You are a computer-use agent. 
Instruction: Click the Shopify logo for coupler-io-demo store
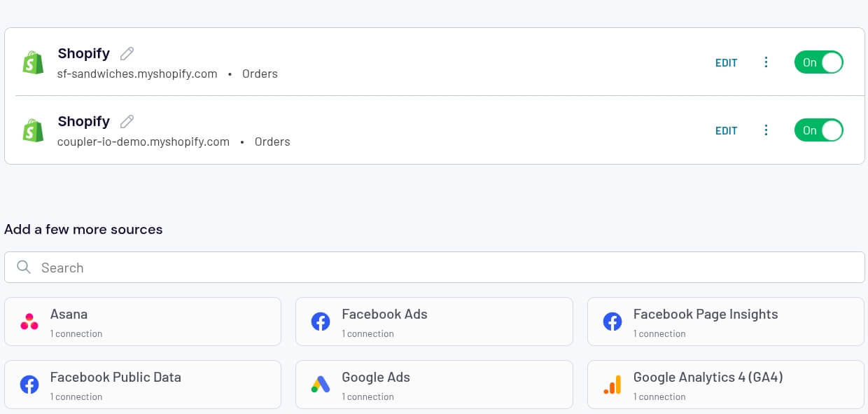click(33, 130)
